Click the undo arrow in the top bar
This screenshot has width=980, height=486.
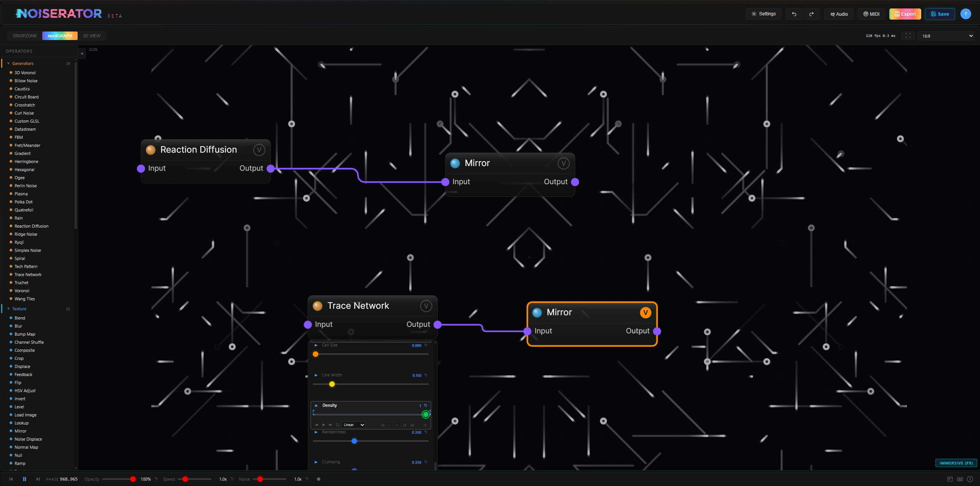pyautogui.click(x=794, y=14)
